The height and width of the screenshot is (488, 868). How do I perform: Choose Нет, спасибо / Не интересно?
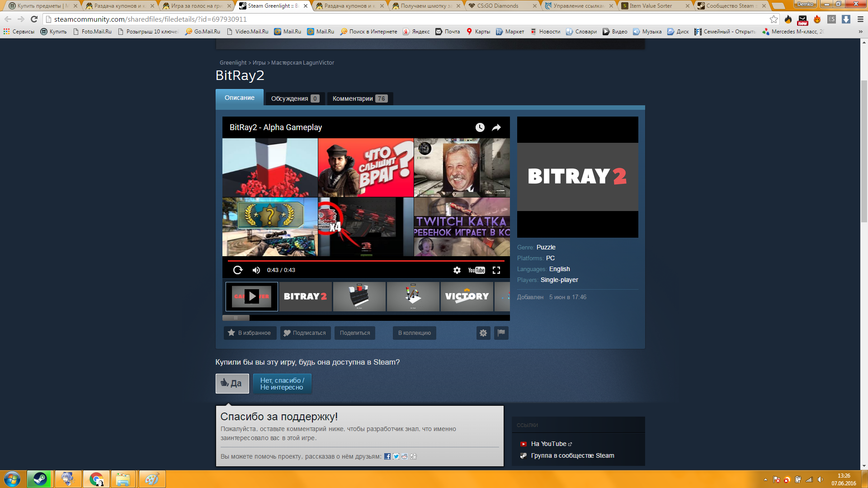(x=283, y=384)
